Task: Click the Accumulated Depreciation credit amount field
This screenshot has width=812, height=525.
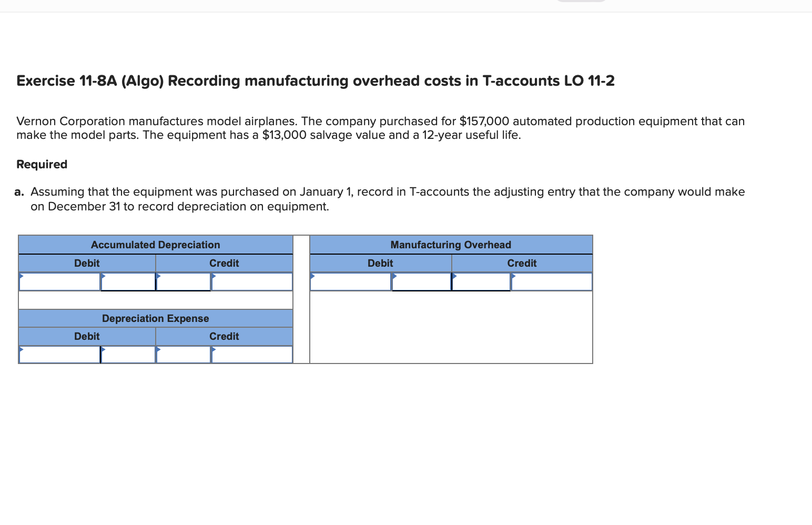Action: pyautogui.click(x=251, y=281)
